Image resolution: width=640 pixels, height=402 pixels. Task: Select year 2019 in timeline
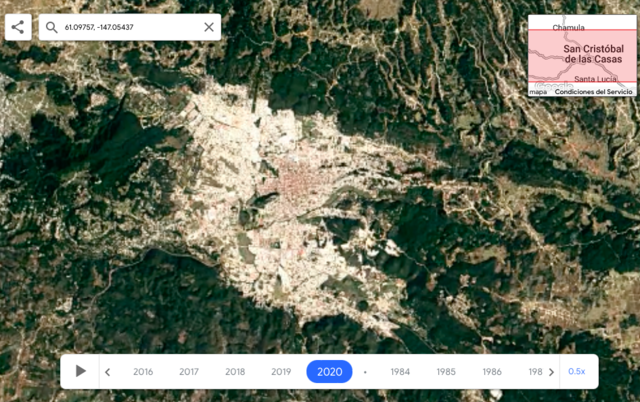click(281, 372)
